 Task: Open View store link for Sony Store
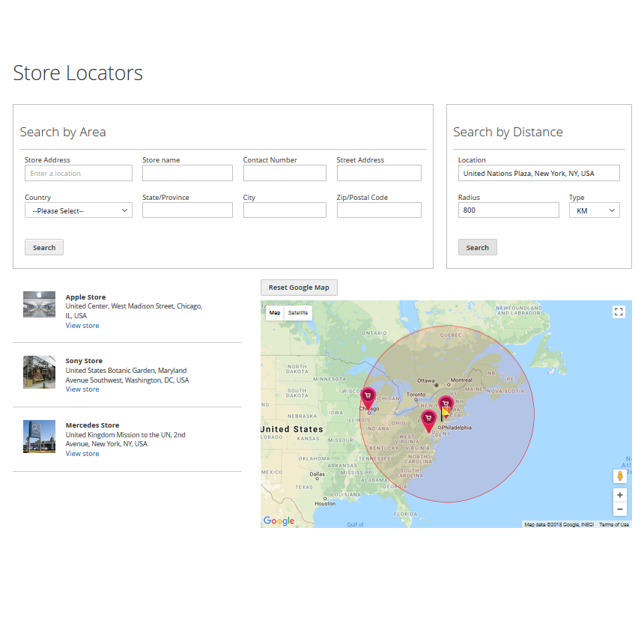pyautogui.click(x=82, y=389)
